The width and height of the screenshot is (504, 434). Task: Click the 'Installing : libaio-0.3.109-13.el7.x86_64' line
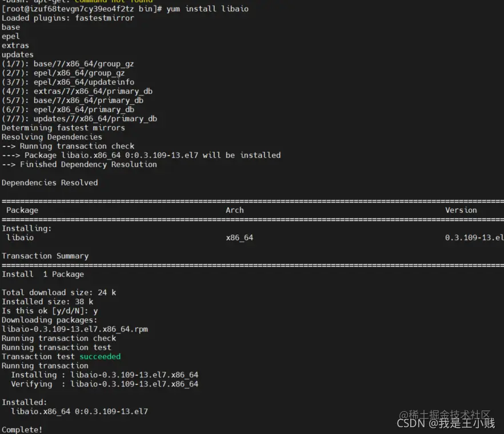pyautogui.click(x=105, y=375)
